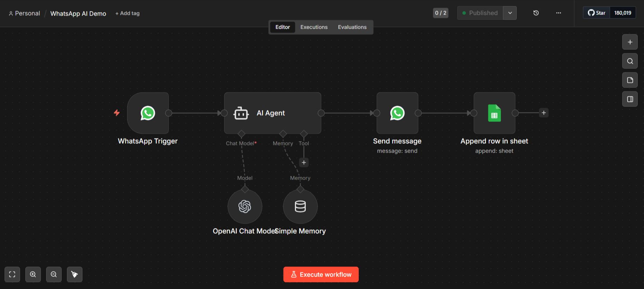Switch to the Executions tab
The image size is (644, 289).
click(314, 27)
